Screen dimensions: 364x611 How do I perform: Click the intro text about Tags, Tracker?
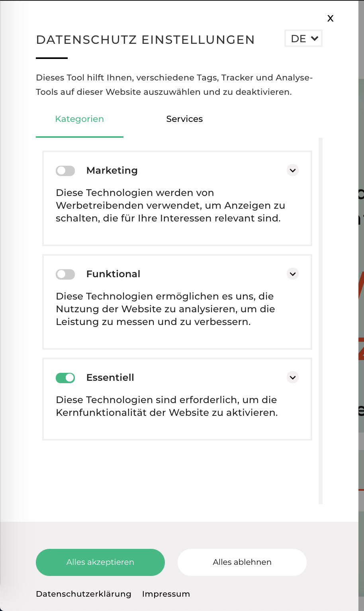coord(174,85)
